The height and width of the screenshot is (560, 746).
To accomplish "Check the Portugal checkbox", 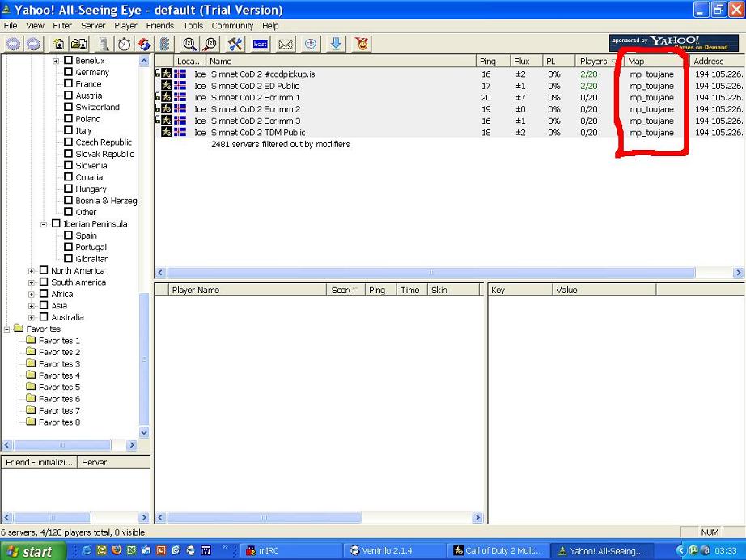I will click(69, 247).
